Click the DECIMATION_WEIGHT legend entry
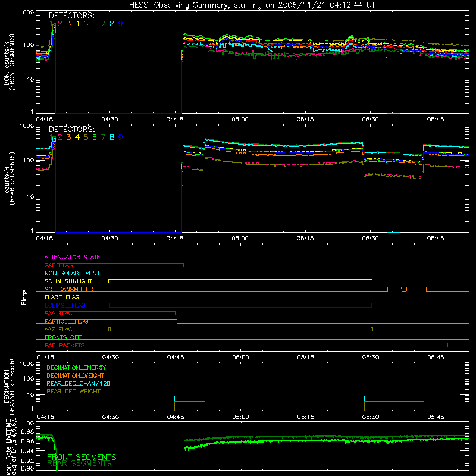The width and height of the screenshot is (476, 476). (x=76, y=375)
